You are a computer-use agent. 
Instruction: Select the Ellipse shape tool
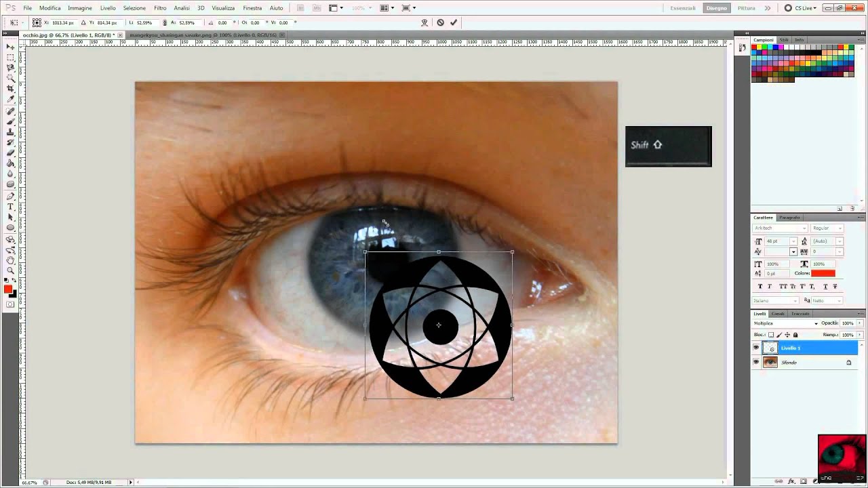pos(10,228)
